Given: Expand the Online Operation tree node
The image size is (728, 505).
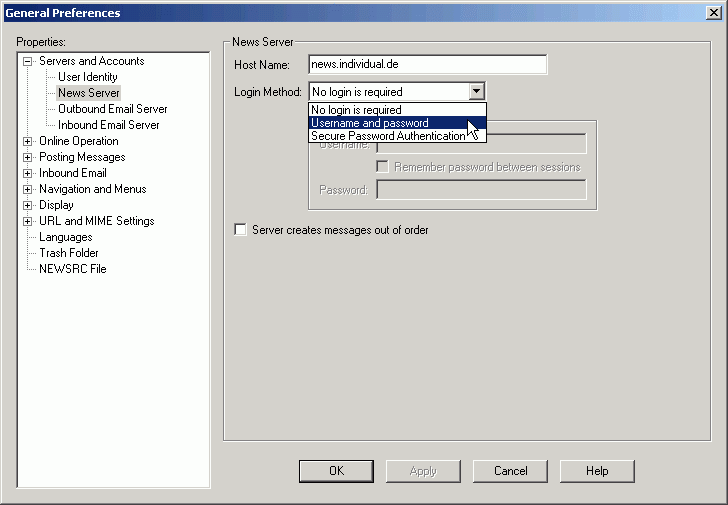Looking at the screenshot, I should (x=28, y=141).
